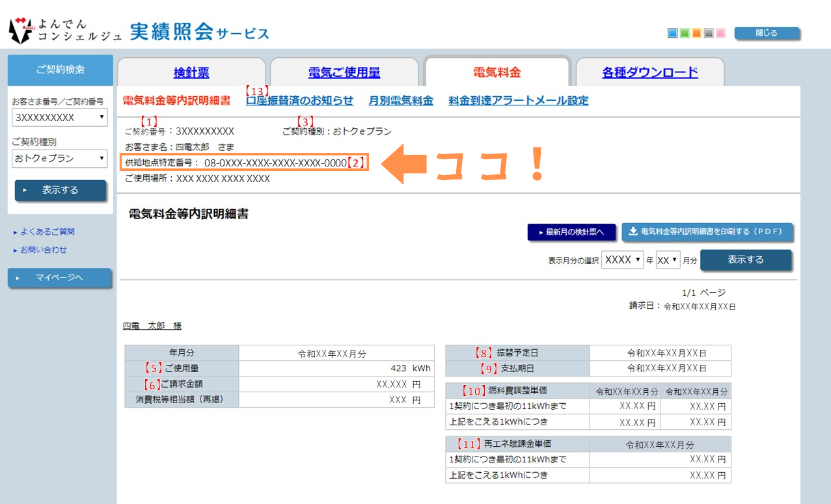Click お客さま名：四電太郎 さま text

[180, 147]
